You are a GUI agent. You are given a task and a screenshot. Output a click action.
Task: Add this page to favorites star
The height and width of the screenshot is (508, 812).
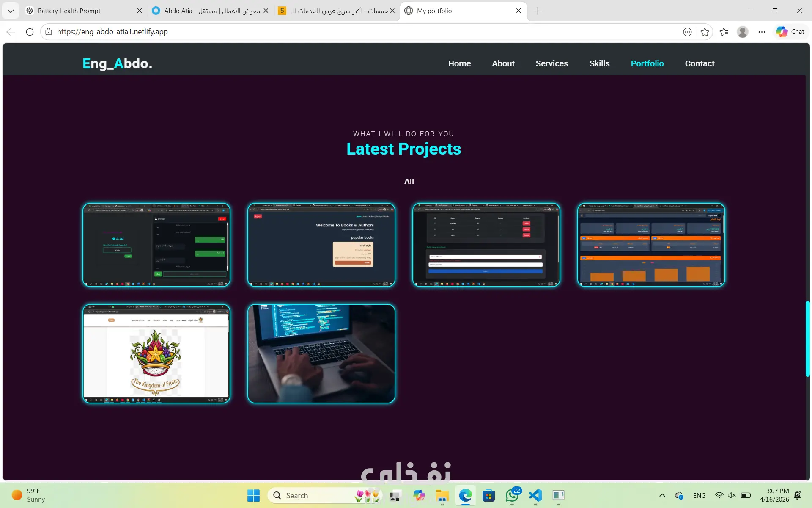[705, 32]
